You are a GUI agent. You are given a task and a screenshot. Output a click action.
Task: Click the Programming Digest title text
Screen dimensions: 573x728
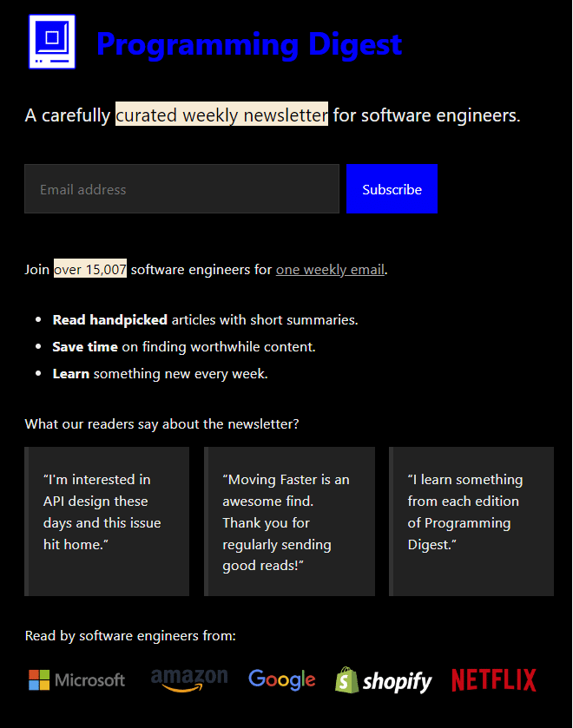[249, 44]
